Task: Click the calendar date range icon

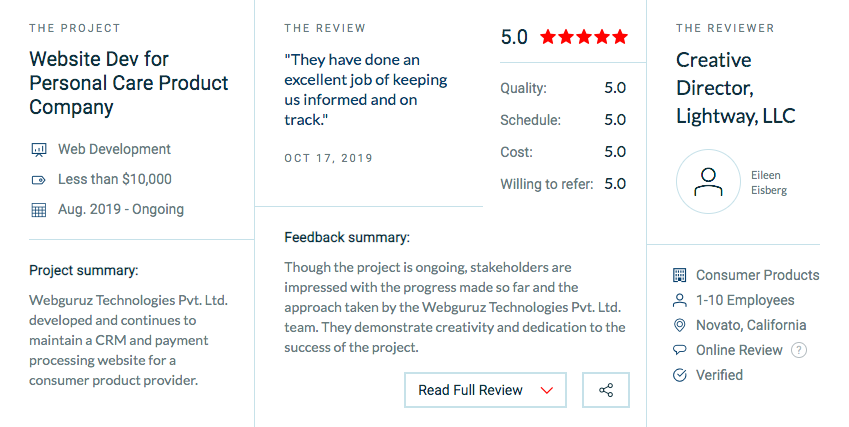Action: coord(39,210)
